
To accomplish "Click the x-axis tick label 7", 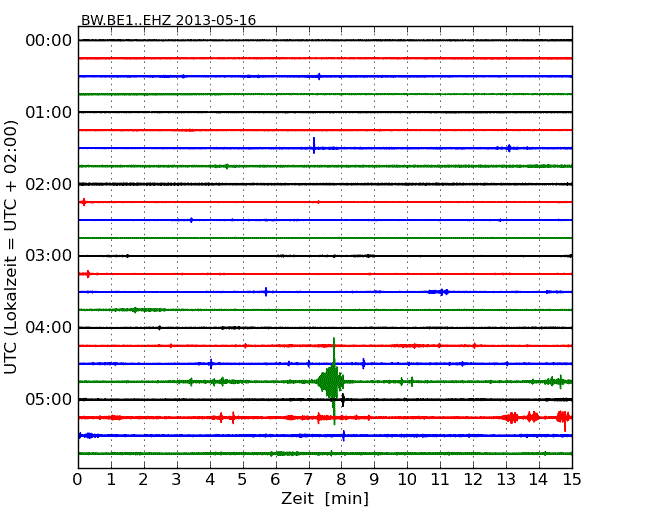I will [308, 479].
